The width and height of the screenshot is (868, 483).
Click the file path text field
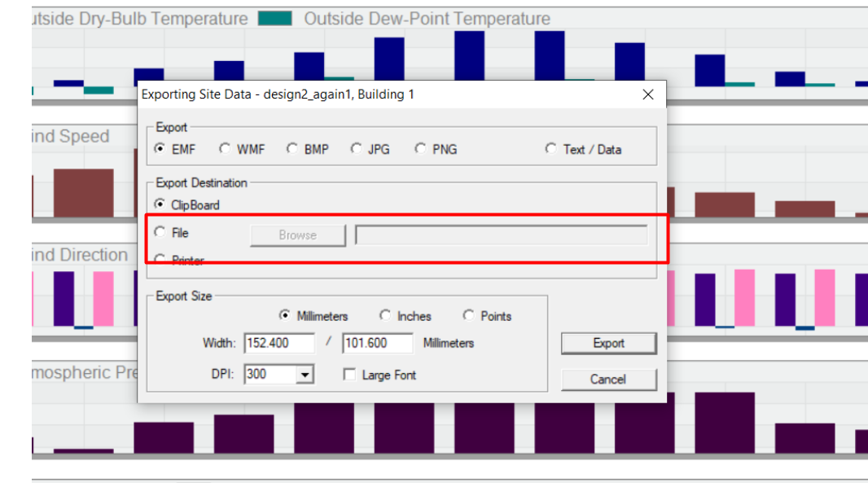(502, 235)
